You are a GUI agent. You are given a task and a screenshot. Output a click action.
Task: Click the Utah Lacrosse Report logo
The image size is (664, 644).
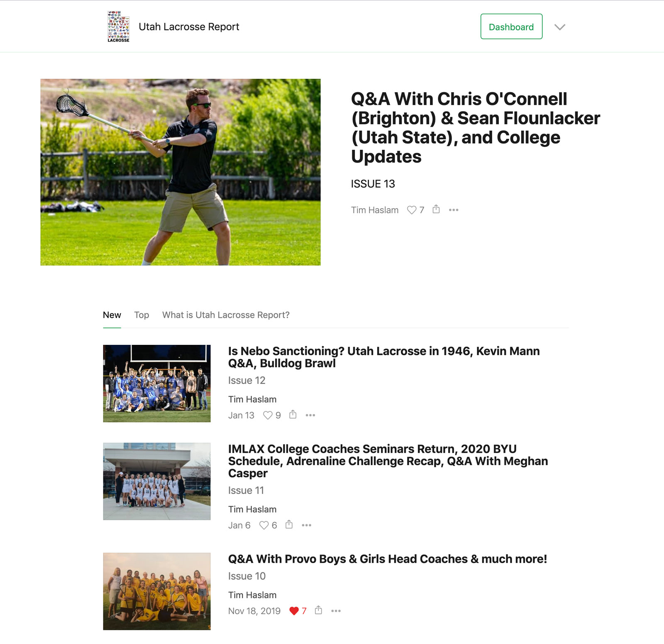[119, 27]
